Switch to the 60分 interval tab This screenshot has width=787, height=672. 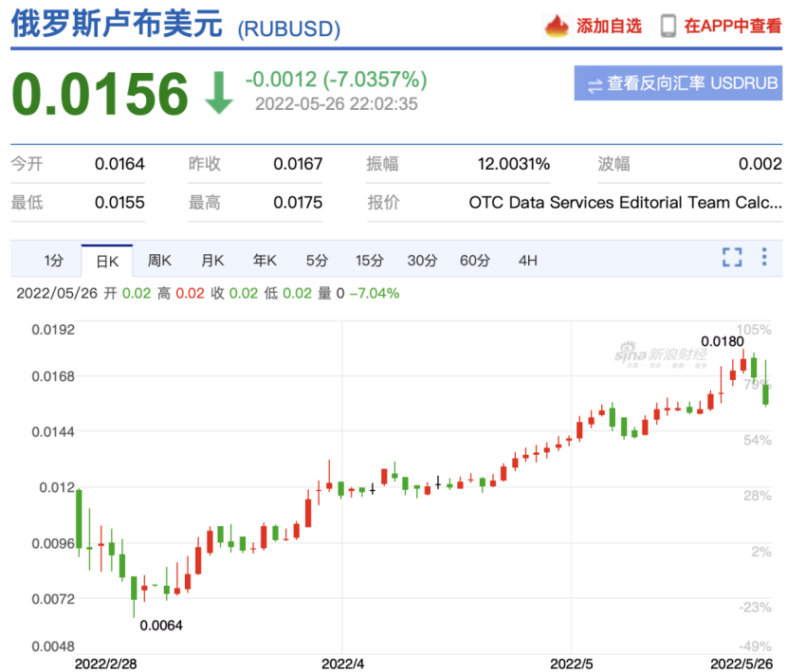[475, 261]
